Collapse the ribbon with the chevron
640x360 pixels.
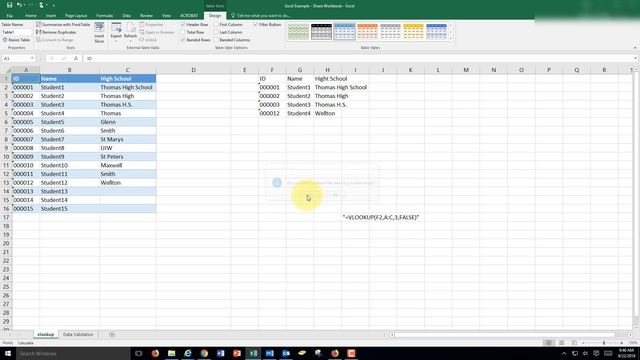[635, 48]
